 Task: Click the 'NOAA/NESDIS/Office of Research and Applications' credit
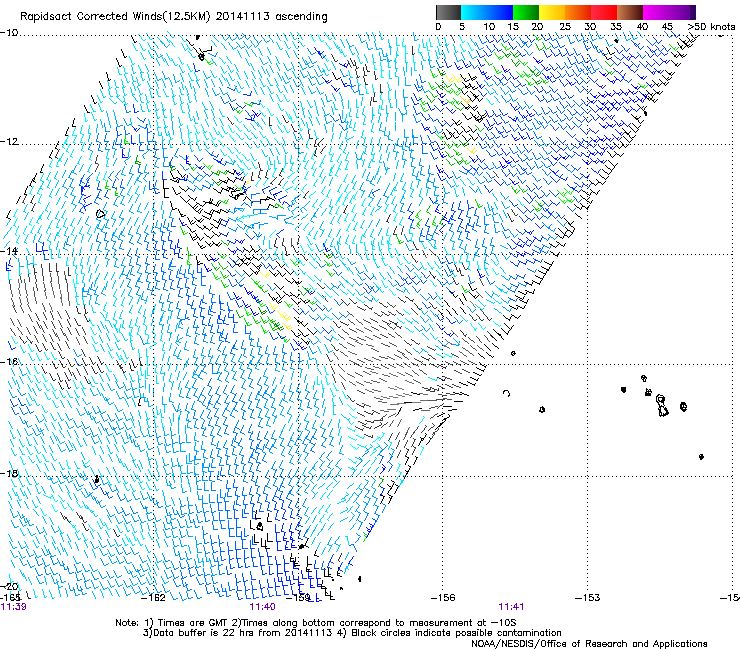[589, 644]
